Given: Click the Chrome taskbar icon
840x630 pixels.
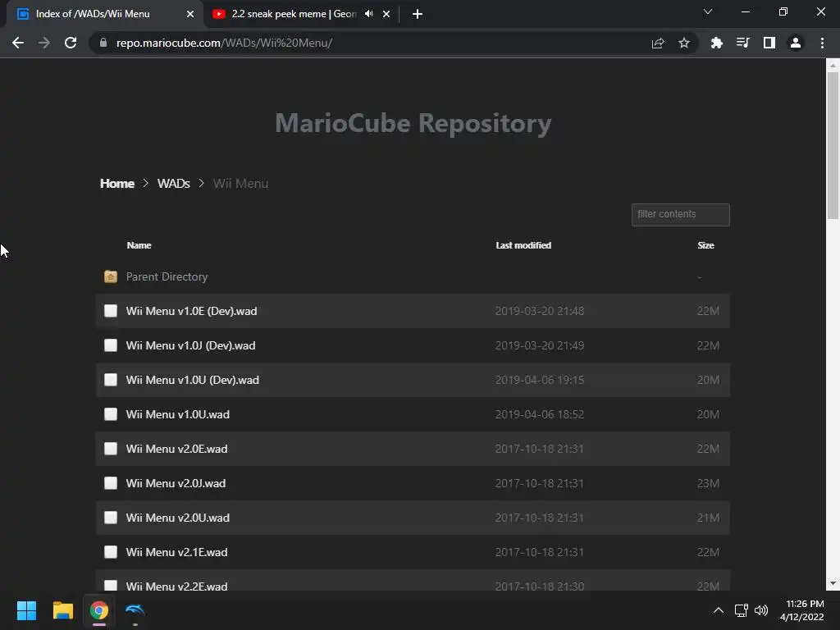Looking at the screenshot, I should coord(98,610).
